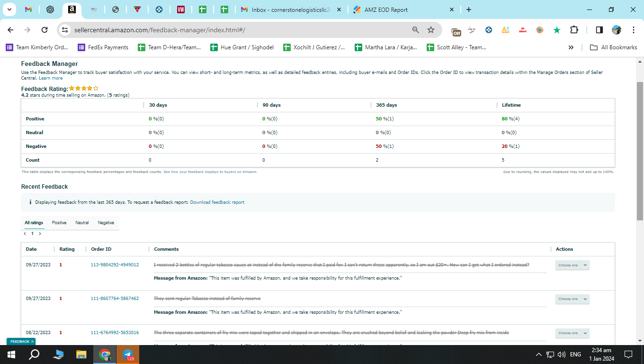The width and height of the screenshot is (644, 364).
Task: Reload the Seller Central page
Action: click(x=45, y=30)
